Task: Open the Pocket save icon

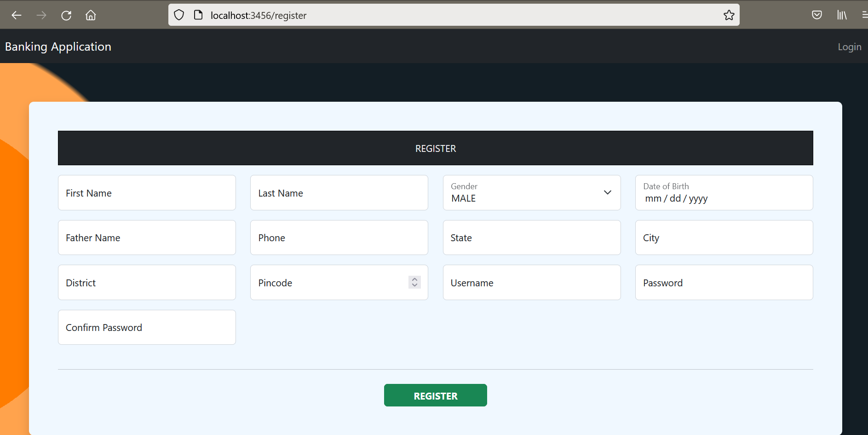Action: point(817,15)
